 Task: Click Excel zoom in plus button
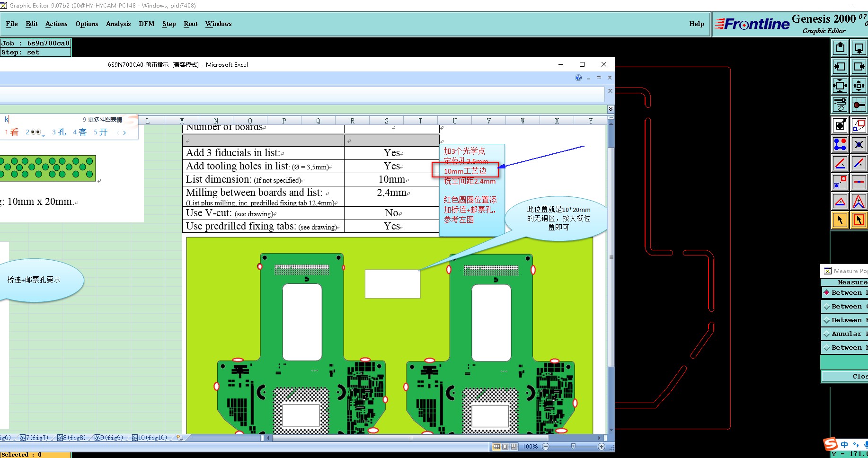click(602, 447)
